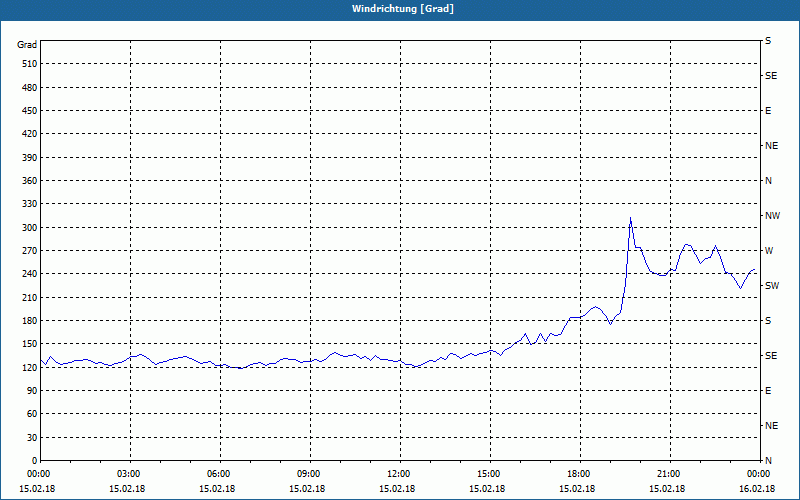Select the W compass label on the right axis
Screen dimensions: 800x500
click(x=769, y=251)
